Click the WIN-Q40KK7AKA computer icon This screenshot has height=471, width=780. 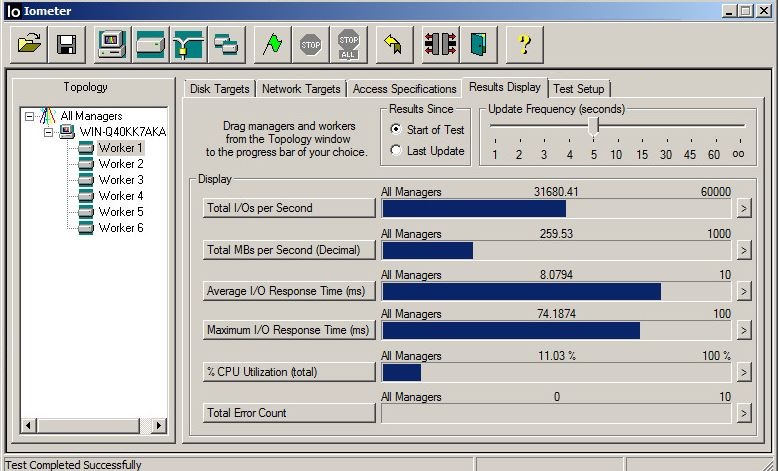67,132
